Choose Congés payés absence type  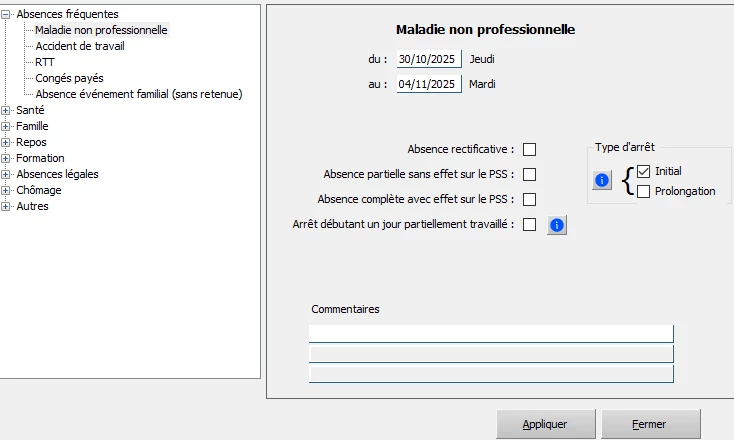pos(69,78)
